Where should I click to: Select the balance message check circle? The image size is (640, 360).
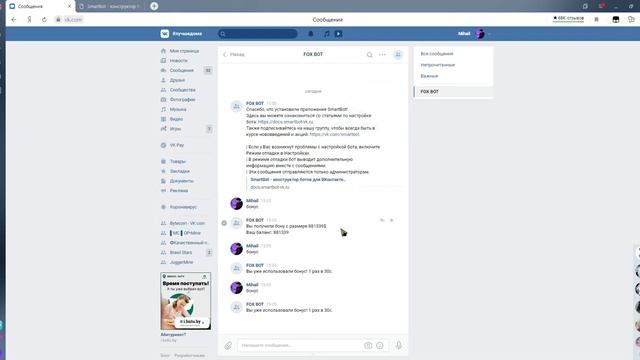[224, 223]
